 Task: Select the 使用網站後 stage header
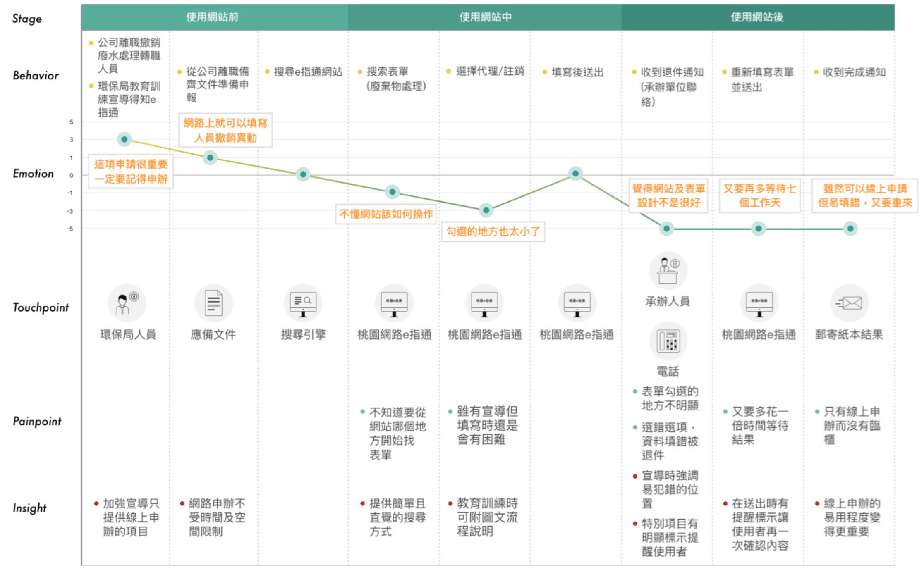(757, 17)
